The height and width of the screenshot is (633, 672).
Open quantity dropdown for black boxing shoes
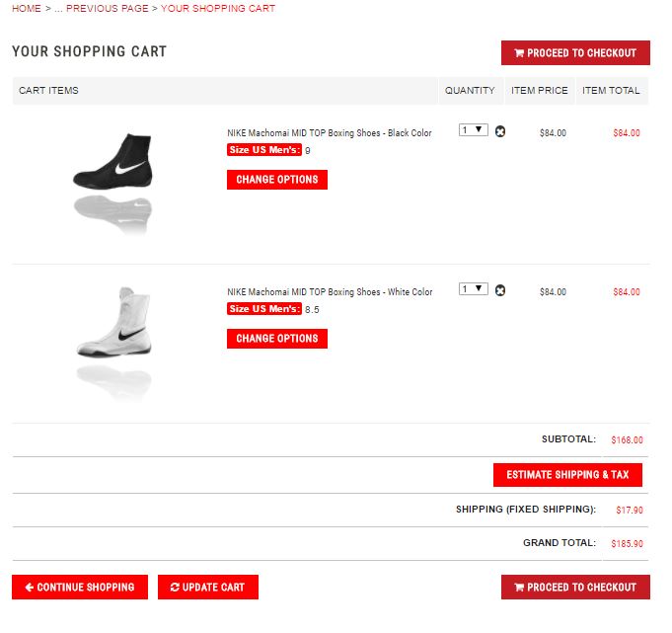tap(474, 129)
